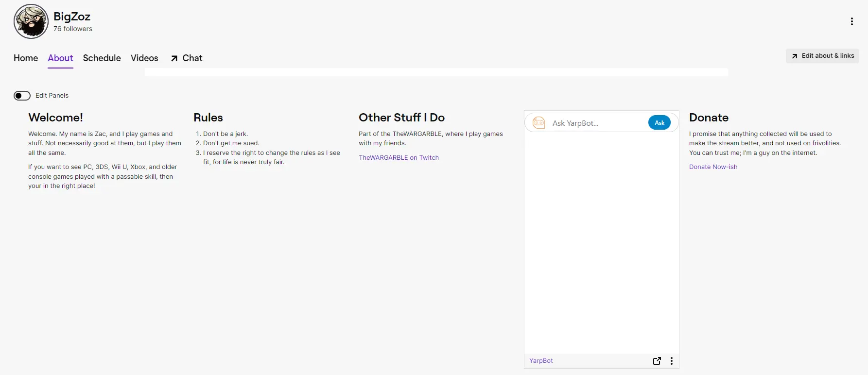Open the Donate Now-ish link
The width and height of the screenshot is (868, 375).
713,167
